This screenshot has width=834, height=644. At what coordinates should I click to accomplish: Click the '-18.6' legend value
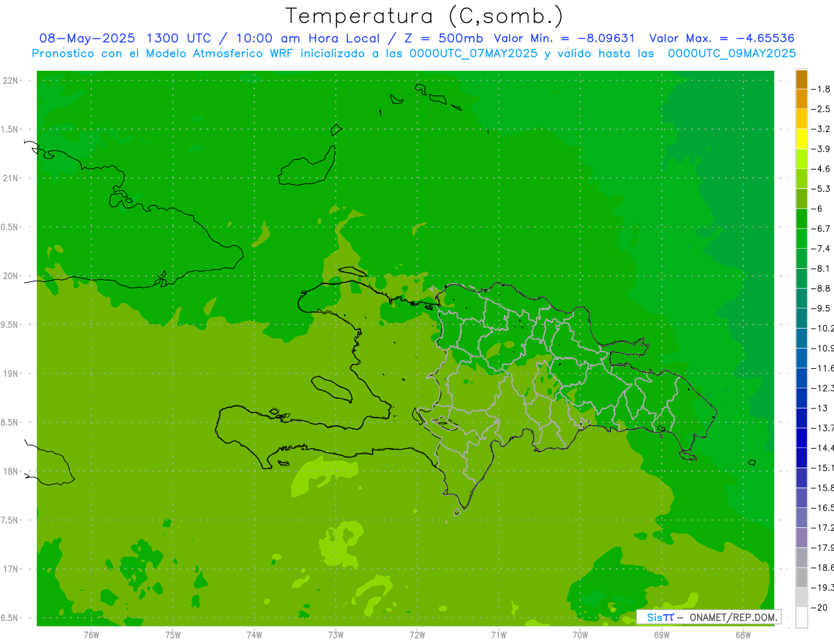tap(824, 568)
